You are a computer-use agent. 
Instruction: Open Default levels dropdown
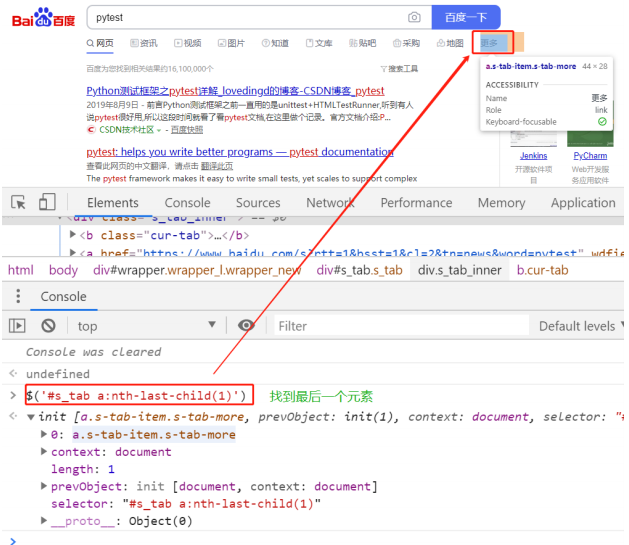point(582,326)
